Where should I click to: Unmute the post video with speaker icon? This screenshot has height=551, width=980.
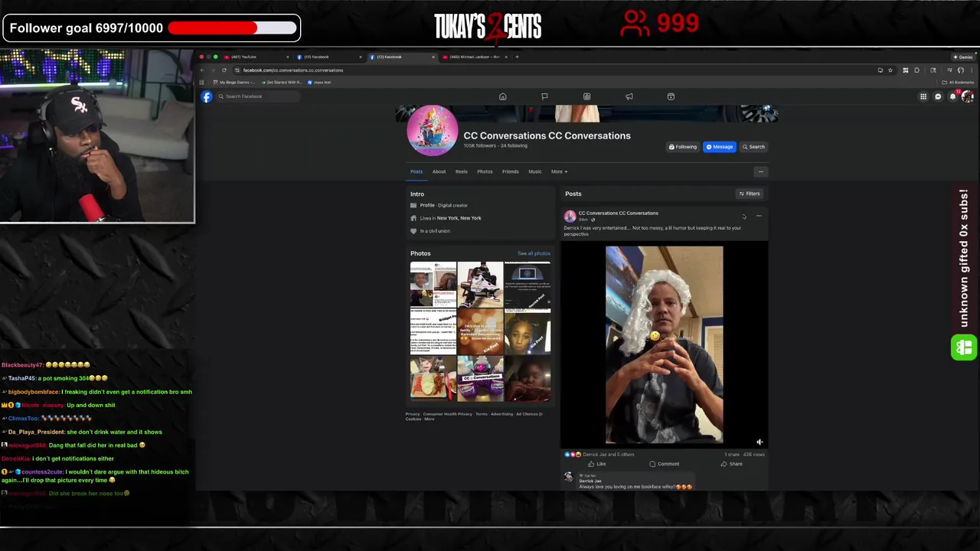[x=759, y=442]
